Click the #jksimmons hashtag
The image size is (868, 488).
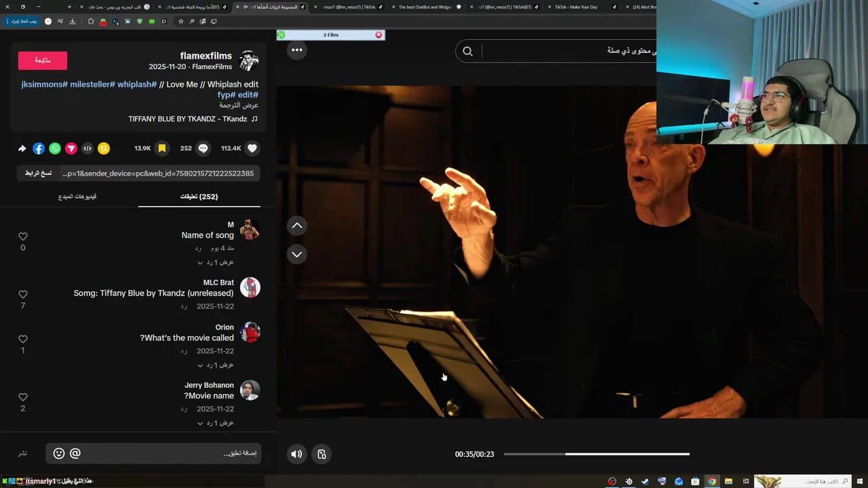tap(44, 85)
